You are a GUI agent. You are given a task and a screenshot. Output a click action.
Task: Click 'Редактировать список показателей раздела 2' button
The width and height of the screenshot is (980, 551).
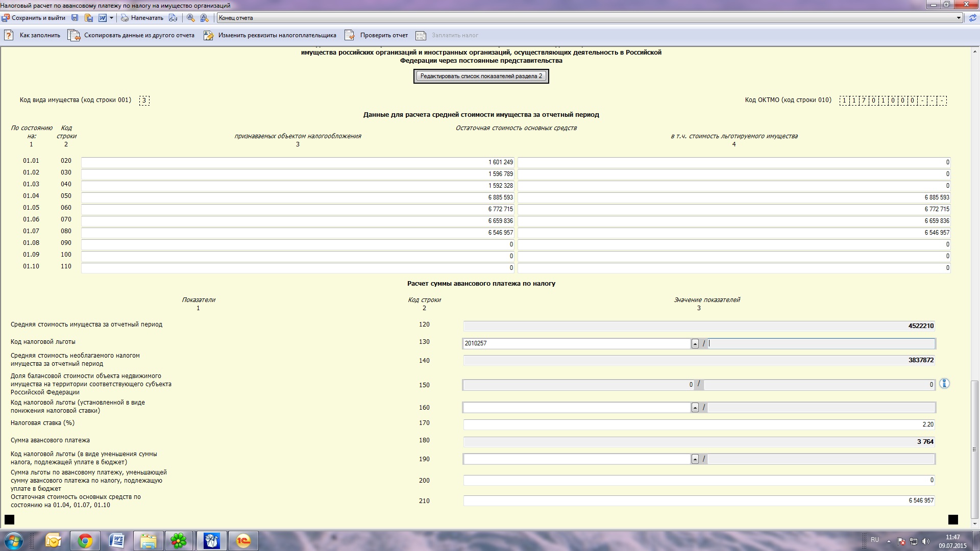481,76
